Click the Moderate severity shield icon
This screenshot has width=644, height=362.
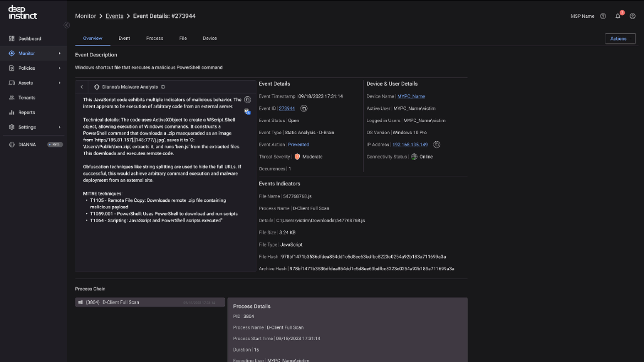(297, 157)
